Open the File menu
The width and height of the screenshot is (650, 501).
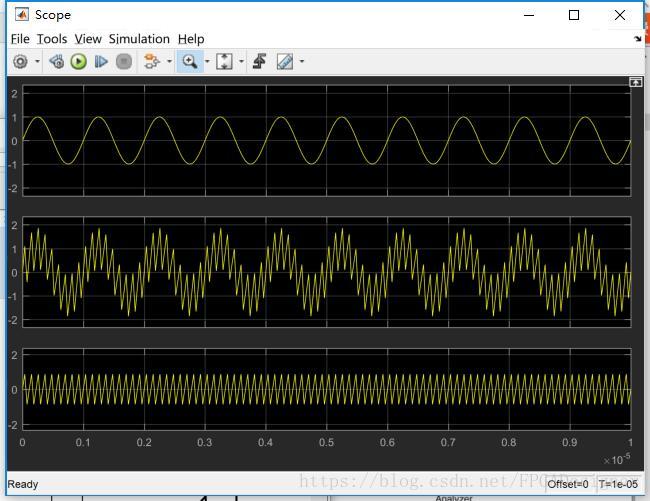pyautogui.click(x=20, y=39)
